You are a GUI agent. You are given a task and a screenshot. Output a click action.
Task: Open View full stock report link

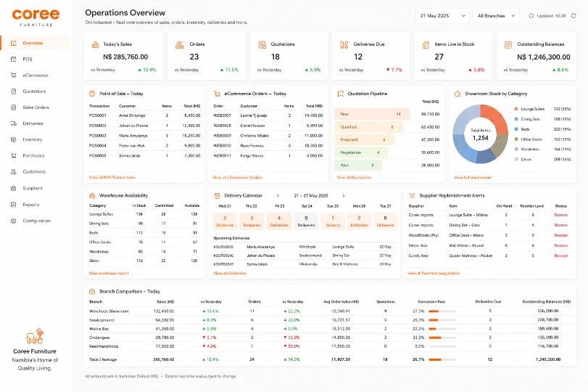(473, 177)
